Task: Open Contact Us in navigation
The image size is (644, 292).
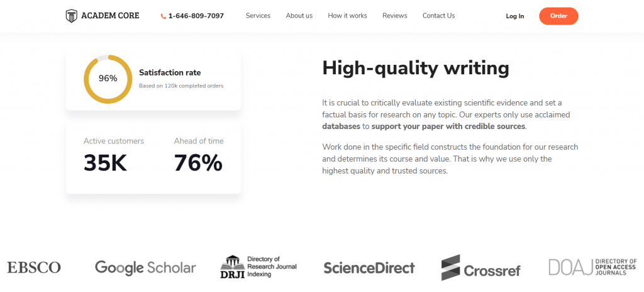Action: coord(438,16)
